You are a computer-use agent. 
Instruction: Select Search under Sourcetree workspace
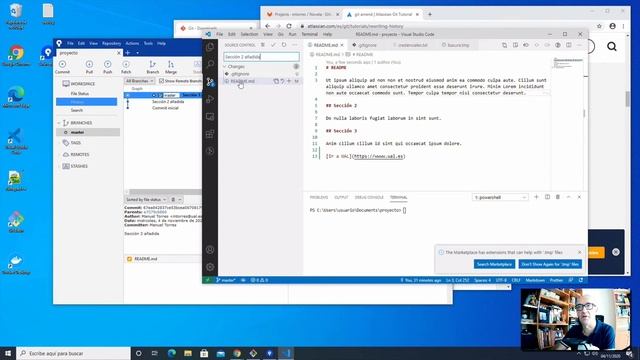pyautogui.click(x=76, y=110)
